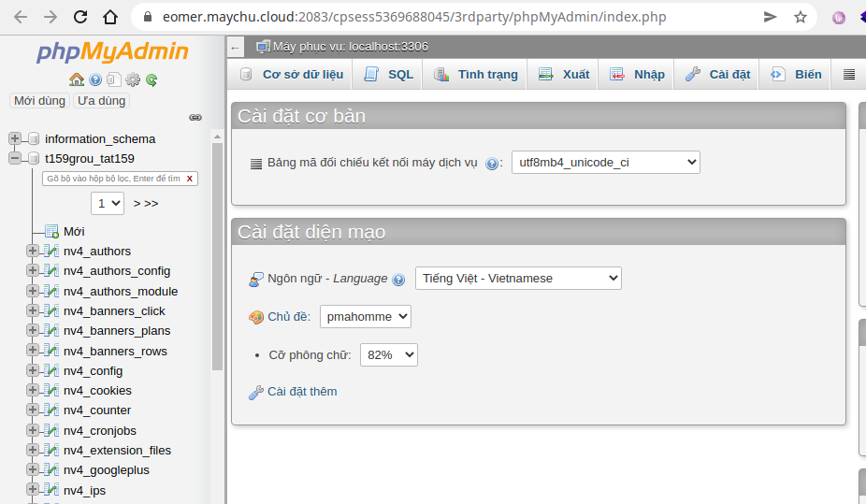Open the Cài đặt thêm link
866x504 pixels.
302,392
